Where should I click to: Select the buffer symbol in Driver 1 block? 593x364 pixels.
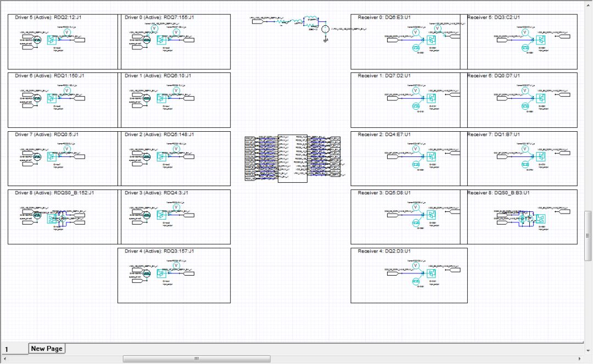click(161, 98)
